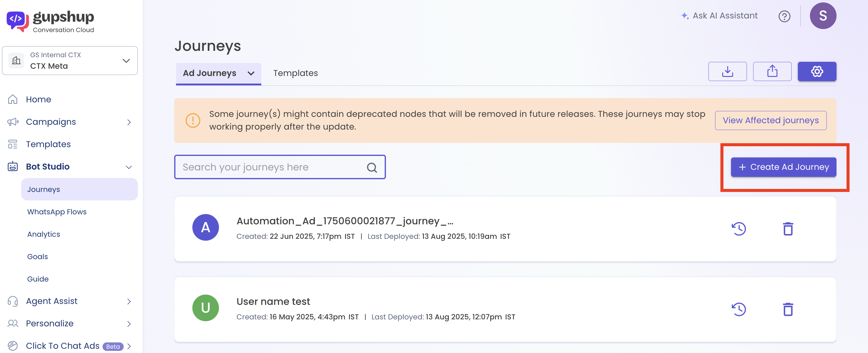The width and height of the screenshot is (868, 353).
Task: Open Templates in the sidebar
Action: pyautogui.click(x=48, y=144)
